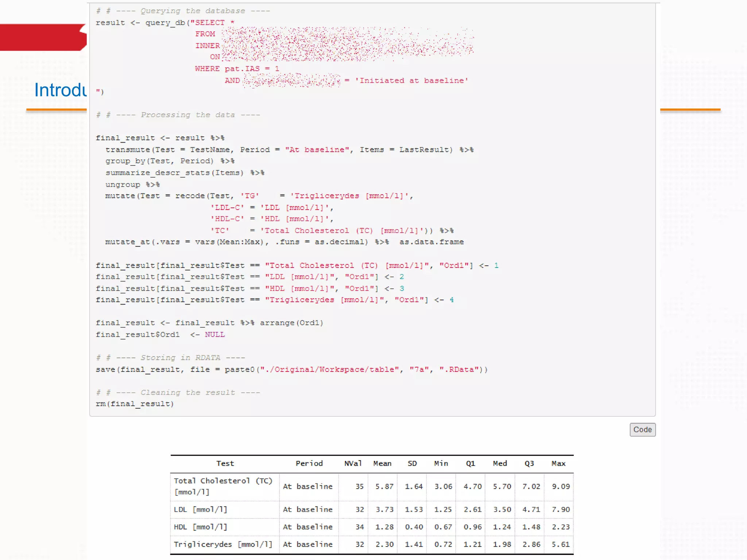Click Triglicerydes max value 5.61

(x=561, y=544)
